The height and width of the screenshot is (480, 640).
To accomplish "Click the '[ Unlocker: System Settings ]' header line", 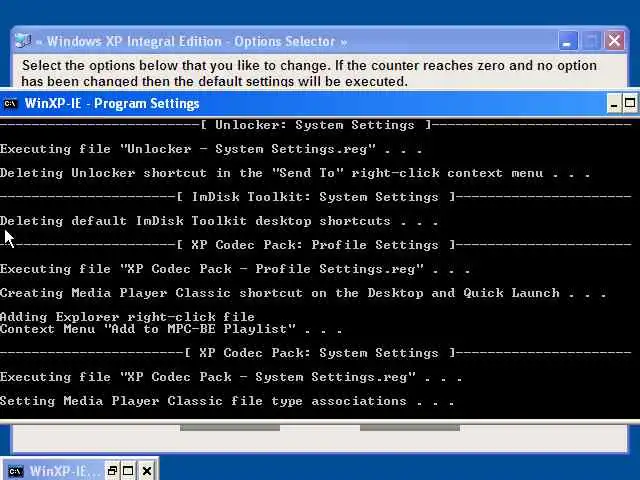I will pos(316,125).
